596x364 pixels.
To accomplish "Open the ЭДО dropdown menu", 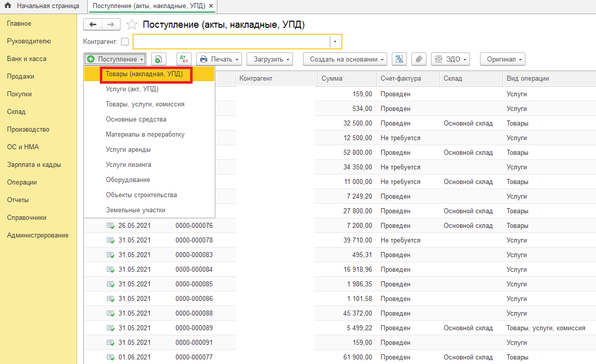I will 450,59.
